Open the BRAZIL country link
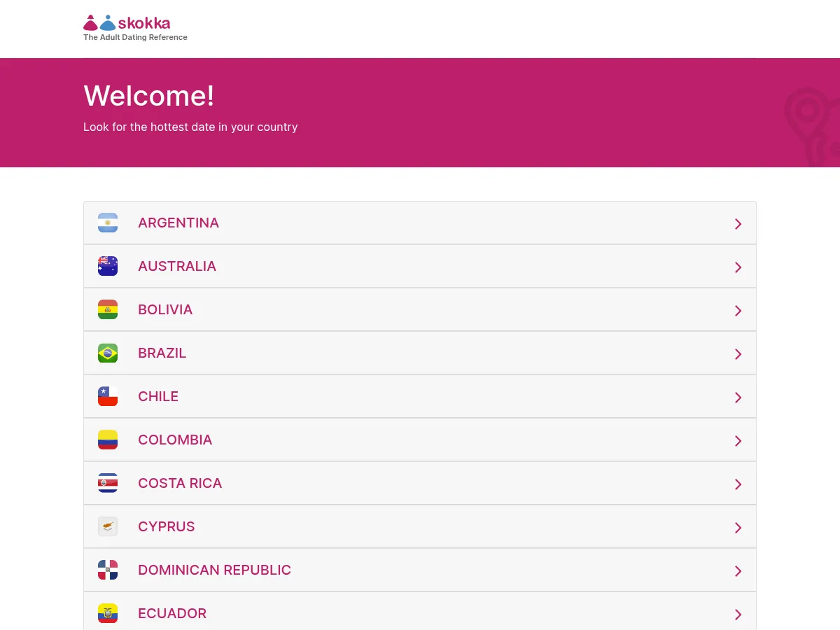 pyautogui.click(x=420, y=353)
